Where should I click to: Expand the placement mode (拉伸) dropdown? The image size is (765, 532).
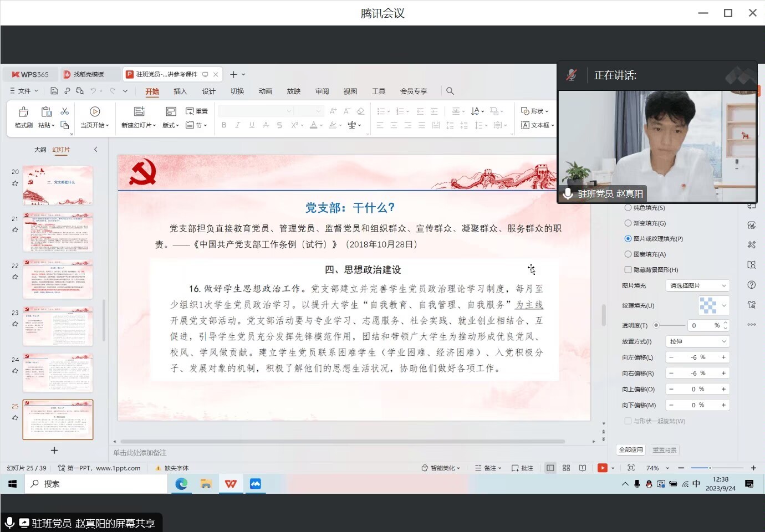coord(697,341)
